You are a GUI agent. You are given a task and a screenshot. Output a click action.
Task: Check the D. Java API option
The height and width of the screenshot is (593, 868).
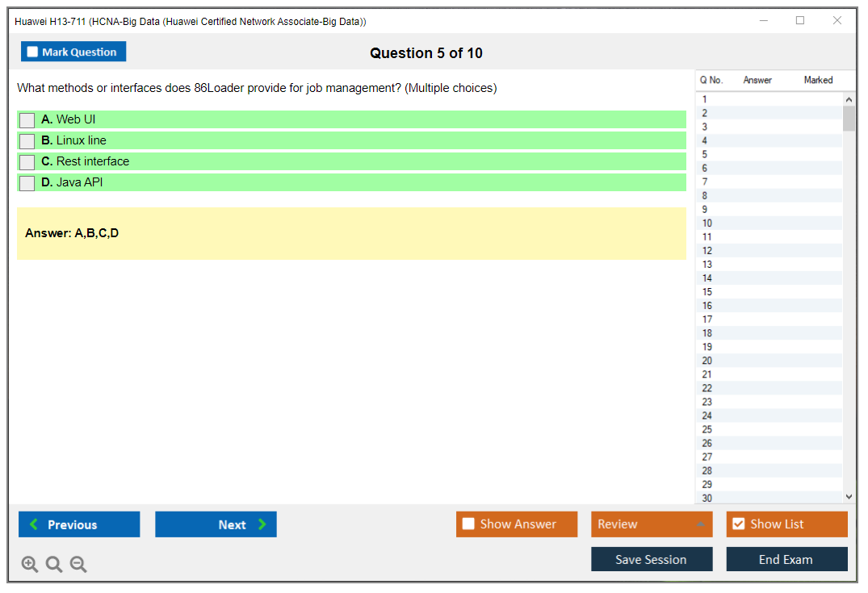pos(27,183)
